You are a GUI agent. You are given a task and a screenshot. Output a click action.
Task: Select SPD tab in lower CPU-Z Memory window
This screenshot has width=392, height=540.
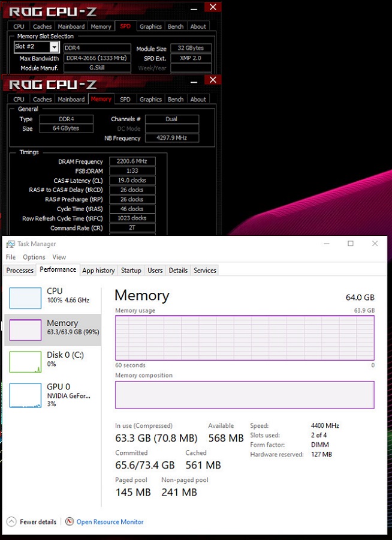click(125, 99)
